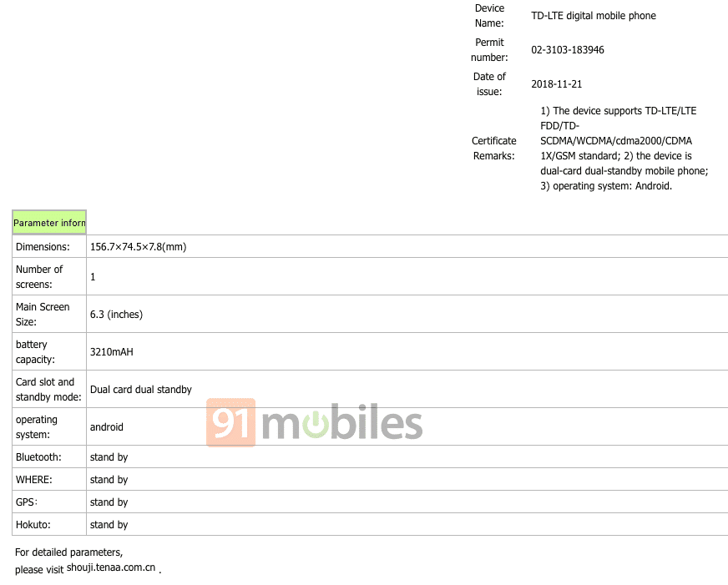This screenshot has width=728, height=585.
Task: Select the permit number 02-3103-183946
Action: tap(568, 49)
